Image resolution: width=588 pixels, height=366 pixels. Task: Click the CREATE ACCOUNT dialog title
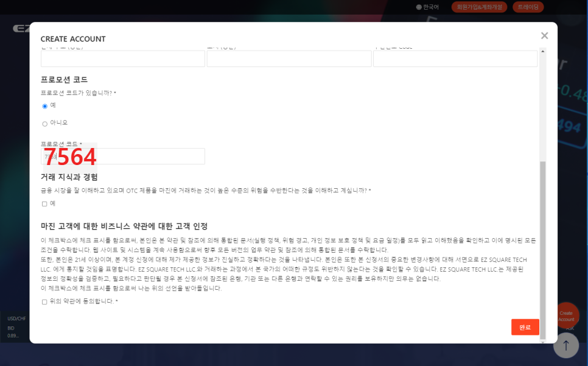click(73, 39)
